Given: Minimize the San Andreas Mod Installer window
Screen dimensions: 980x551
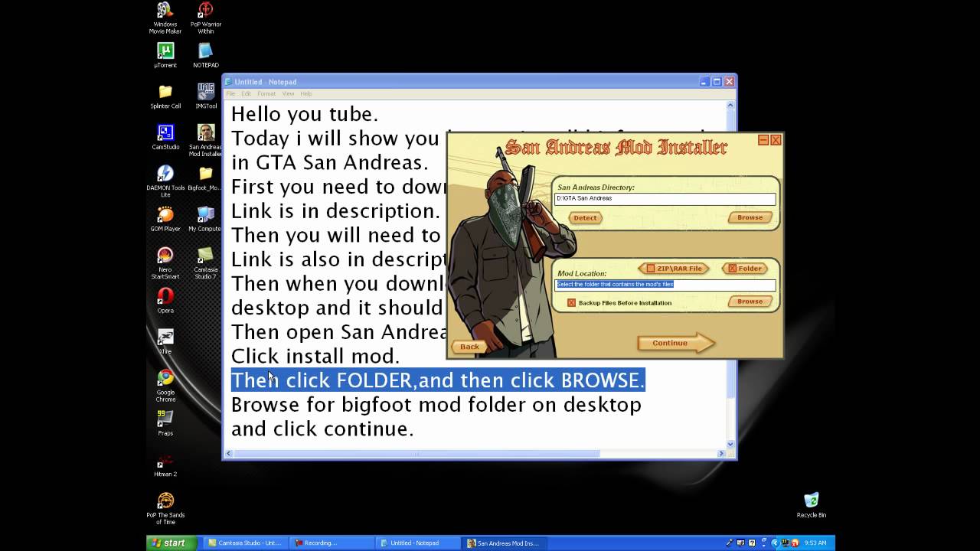Looking at the screenshot, I should pos(763,140).
